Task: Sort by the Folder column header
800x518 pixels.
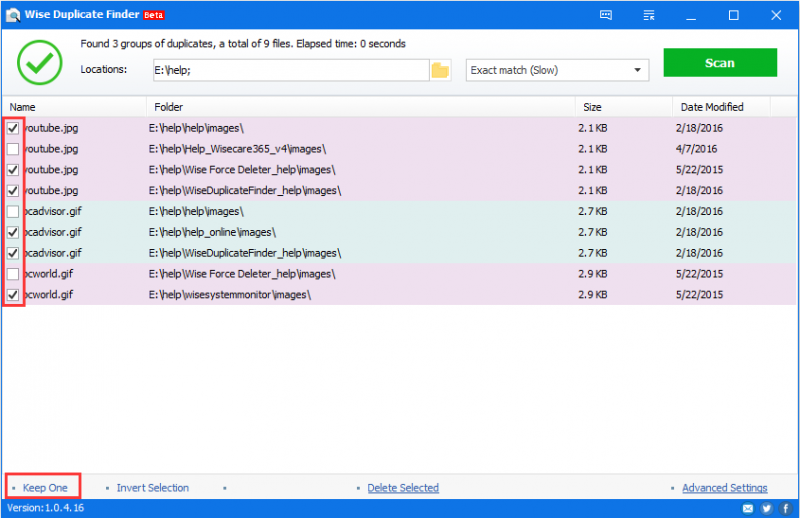Action: [x=361, y=107]
